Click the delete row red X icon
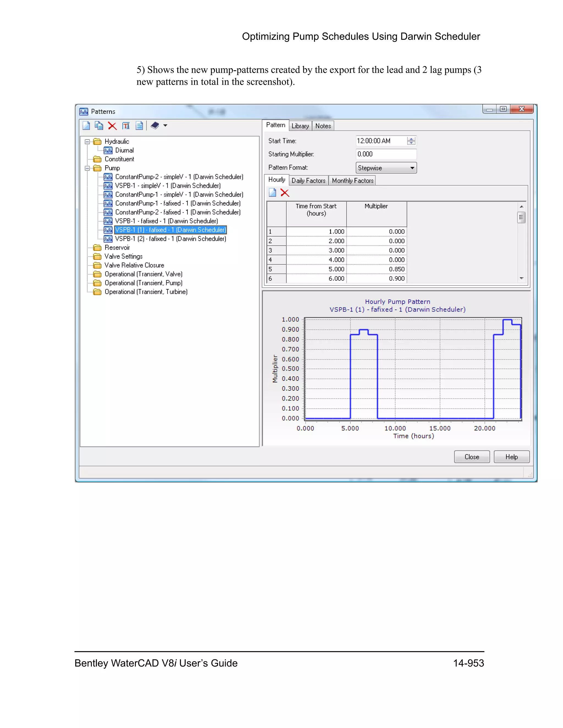Viewport: 563px width, 728px height. pyautogui.click(x=285, y=193)
